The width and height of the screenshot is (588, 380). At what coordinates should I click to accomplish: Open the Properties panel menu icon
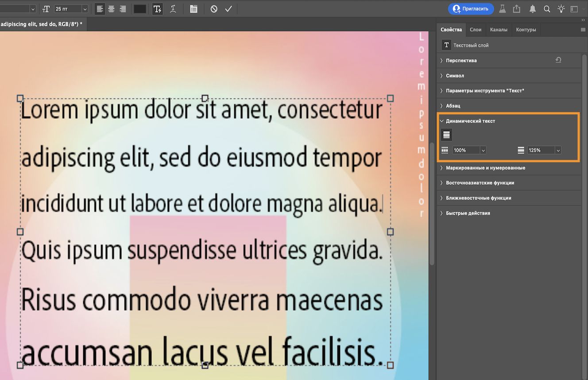coord(582,29)
